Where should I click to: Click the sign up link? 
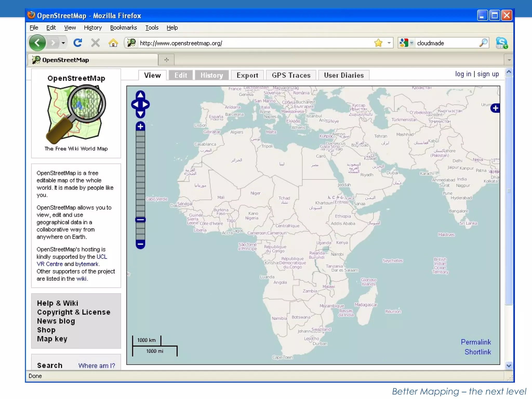pos(488,74)
